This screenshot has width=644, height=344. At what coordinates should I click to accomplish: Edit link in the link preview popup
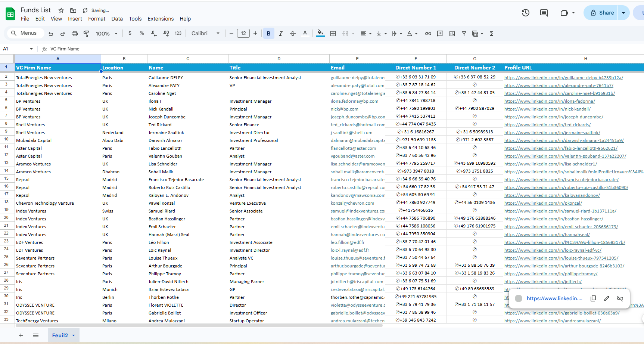[607, 298]
